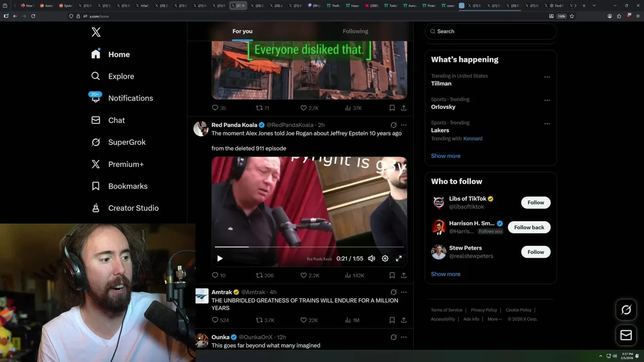Viewport: 644px width, 362px height.
Task: Reply to the Amtrak post with 524 comments
Action: (220, 320)
